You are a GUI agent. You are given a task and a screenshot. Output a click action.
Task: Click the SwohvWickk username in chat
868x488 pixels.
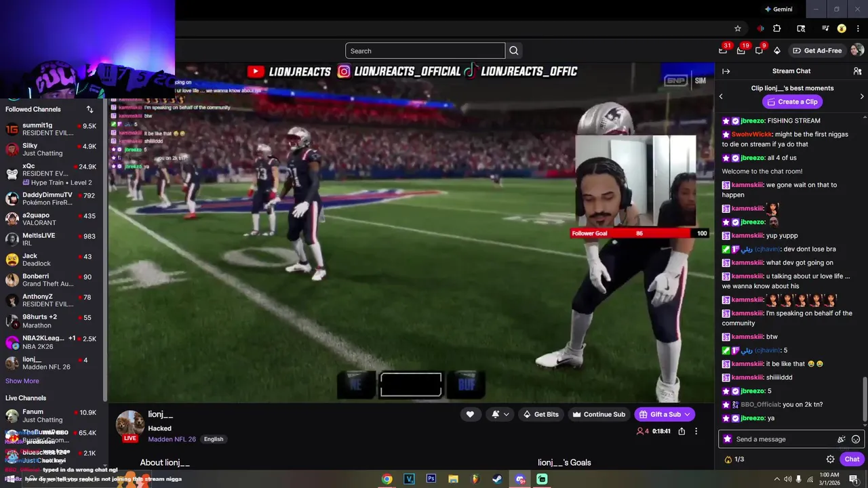751,134
